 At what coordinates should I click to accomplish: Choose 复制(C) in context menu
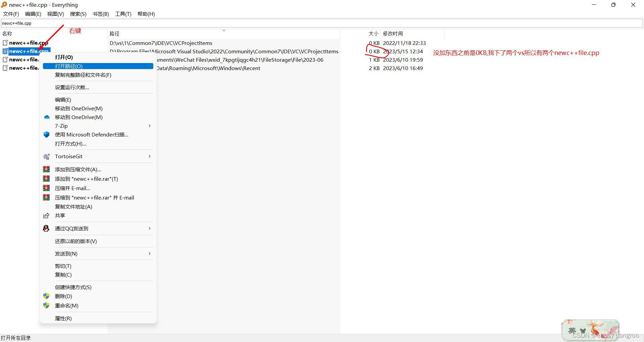[98, 275]
